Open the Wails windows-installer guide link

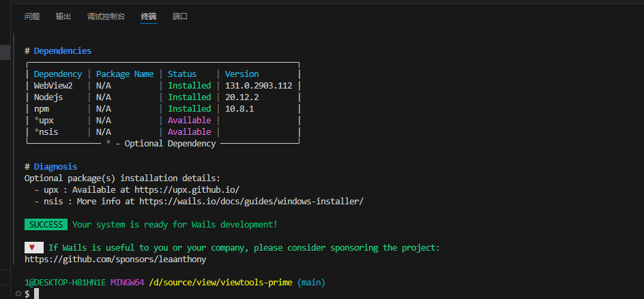coord(251,202)
